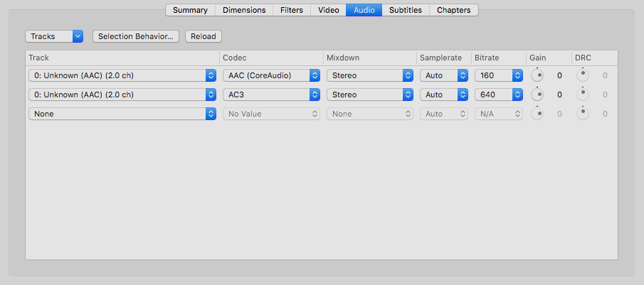Open first row's Auto samplerate dropdown
The height and width of the screenshot is (285, 644).
[x=444, y=75]
